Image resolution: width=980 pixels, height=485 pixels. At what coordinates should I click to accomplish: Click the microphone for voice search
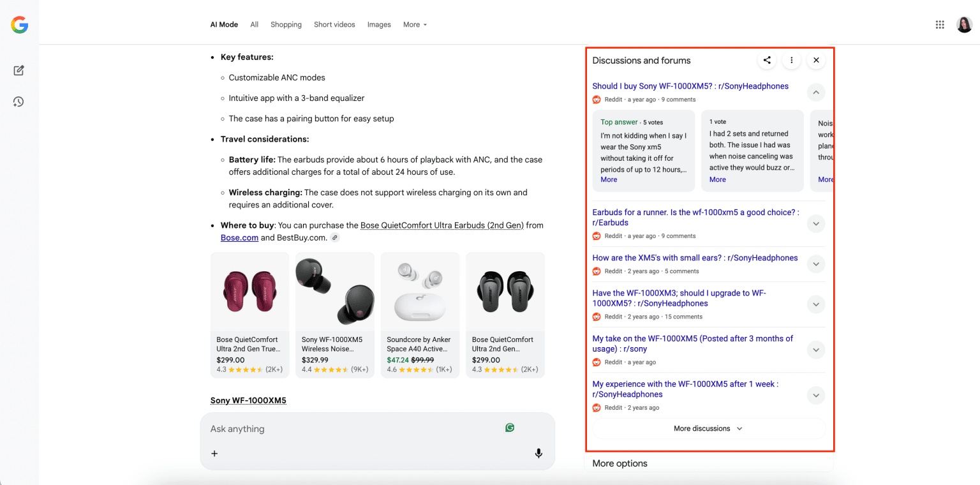pos(538,453)
